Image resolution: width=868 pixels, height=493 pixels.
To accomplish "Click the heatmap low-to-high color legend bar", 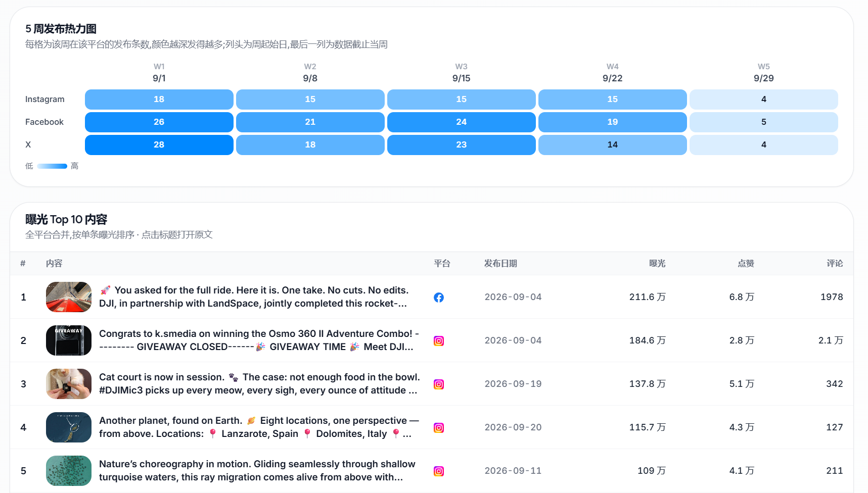I will click(52, 166).
